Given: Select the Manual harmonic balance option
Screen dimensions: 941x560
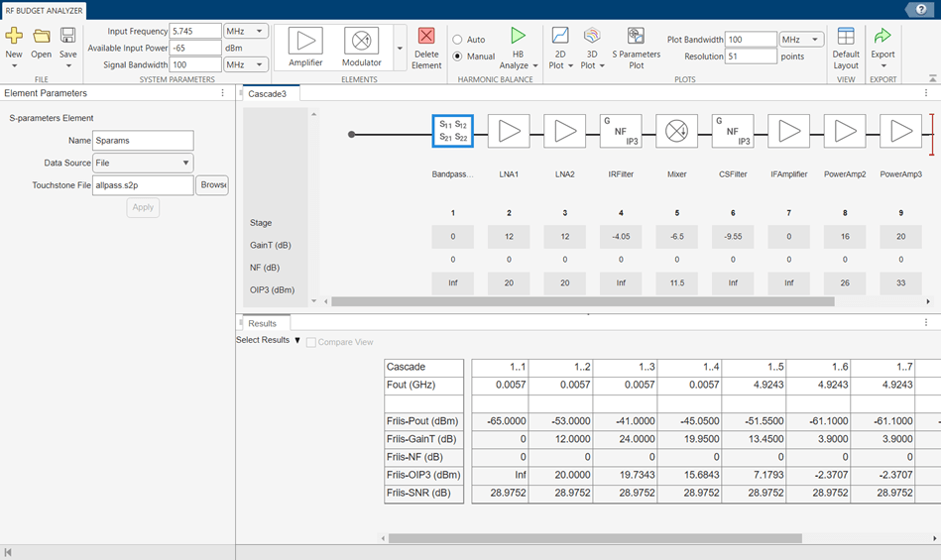Looking at the screenshot, I should coord(458,56).
